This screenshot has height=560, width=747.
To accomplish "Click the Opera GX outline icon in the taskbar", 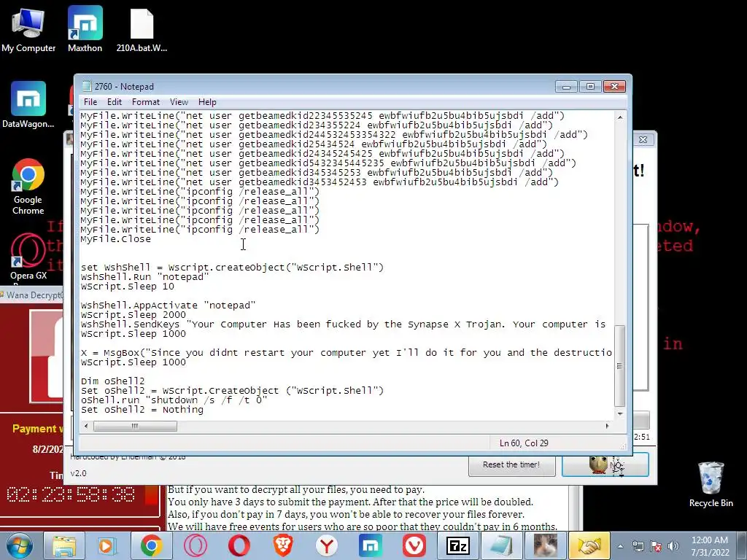I will pyautogui.click(x=196, y=545).
